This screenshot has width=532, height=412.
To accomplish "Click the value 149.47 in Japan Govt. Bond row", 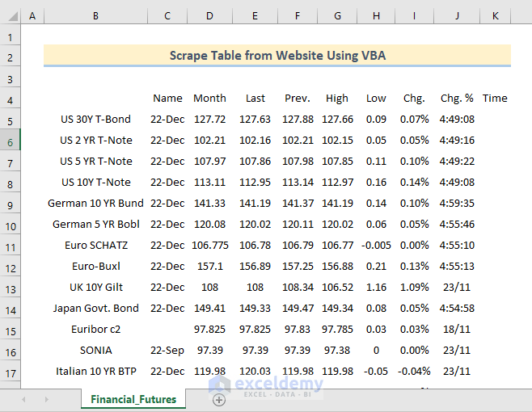I will [x=298, y=309].
